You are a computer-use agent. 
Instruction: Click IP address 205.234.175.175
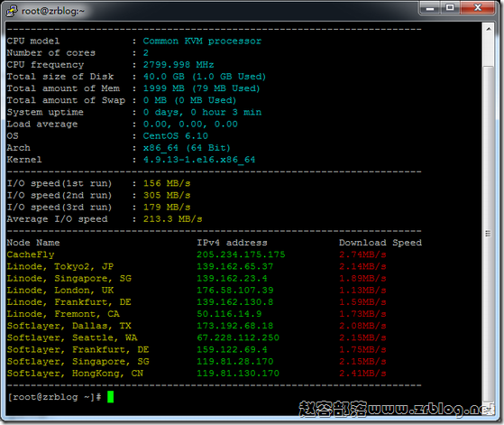coord(241,254)
